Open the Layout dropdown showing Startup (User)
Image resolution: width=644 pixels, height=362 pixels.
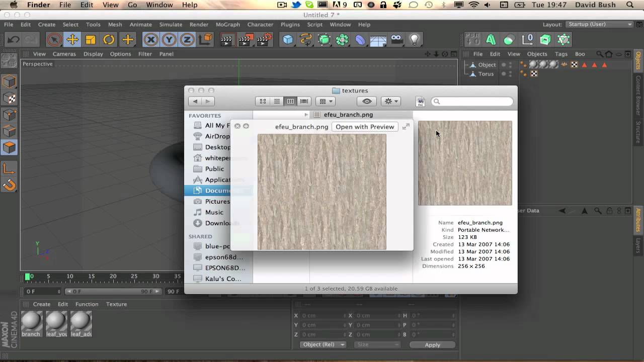[600, 24]
